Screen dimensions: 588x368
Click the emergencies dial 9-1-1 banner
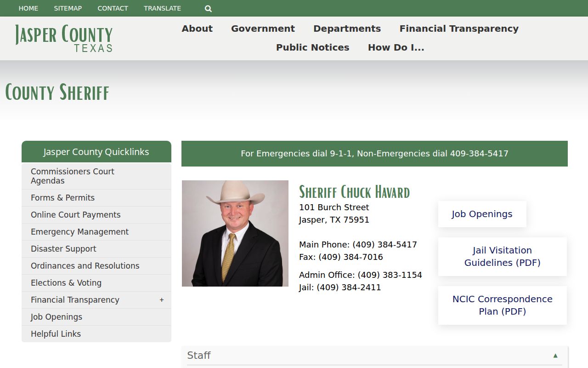(374, 154)
